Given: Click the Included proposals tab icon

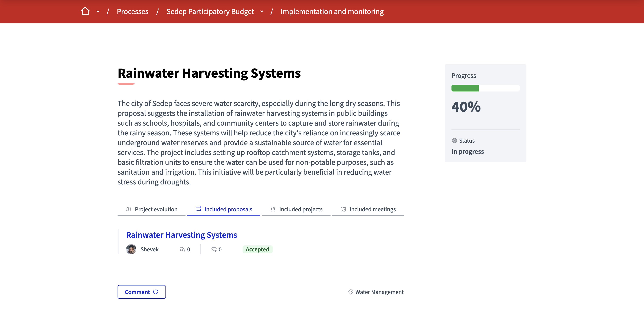Looking at the screenshot, I should pyautogui.click(x=198, y=209).
